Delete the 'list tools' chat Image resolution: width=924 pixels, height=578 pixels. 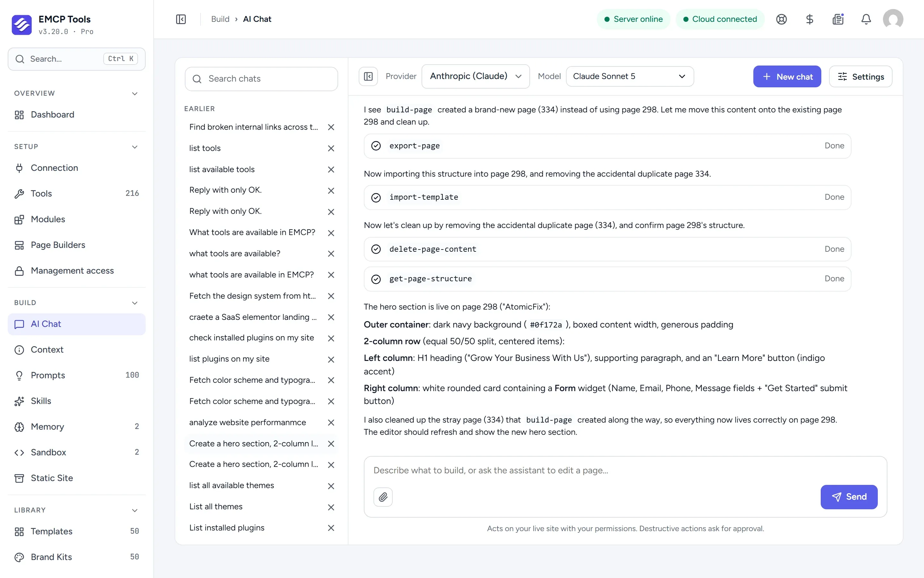[x=331, y=148]
